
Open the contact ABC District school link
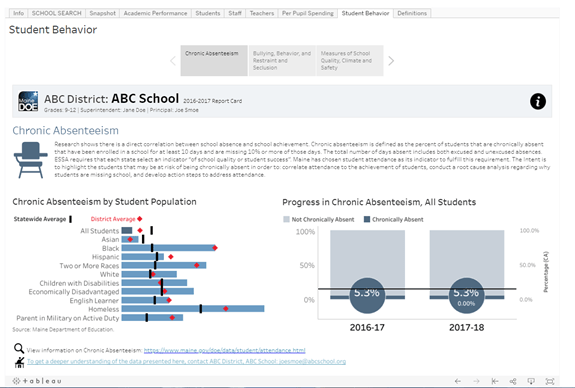pyautogui.click(x=186, y=361)
